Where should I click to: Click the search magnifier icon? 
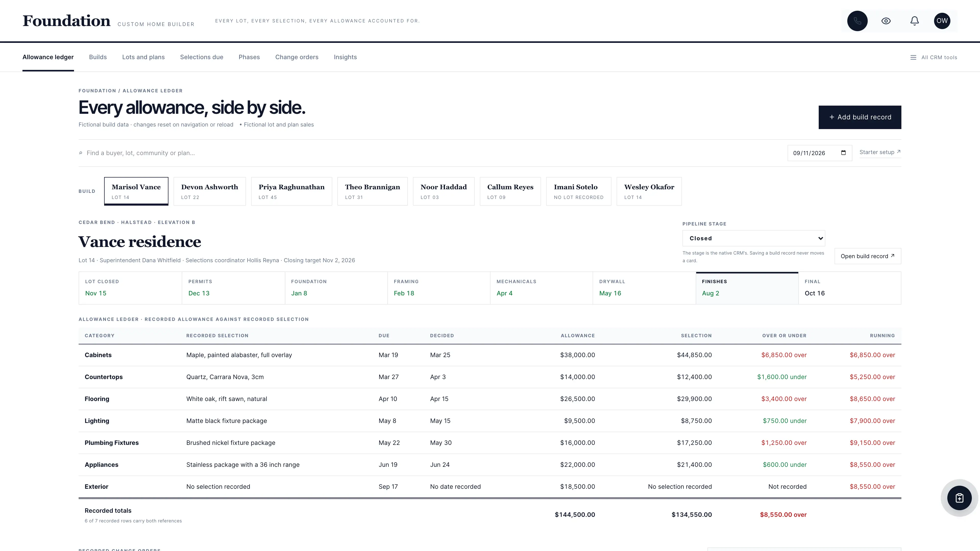pos(81,153)
